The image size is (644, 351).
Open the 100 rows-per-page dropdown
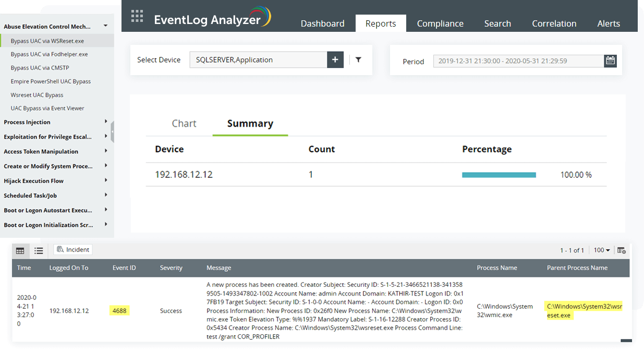click(602, 250)
